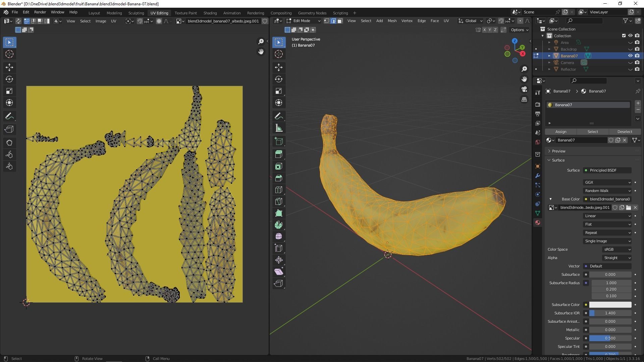Screen dimensions: 644x362
Task: Toggle Collection exclude checkbox
Action: pos(624,36)
